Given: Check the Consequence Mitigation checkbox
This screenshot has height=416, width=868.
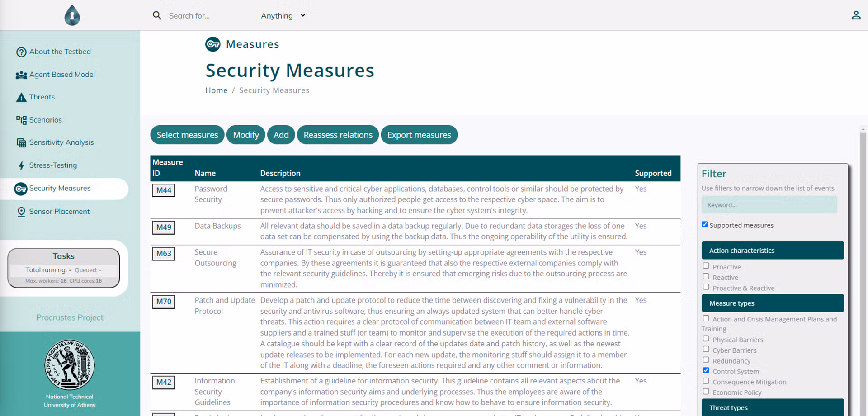Looking at the screenshot, I should (x=706, y=381).
